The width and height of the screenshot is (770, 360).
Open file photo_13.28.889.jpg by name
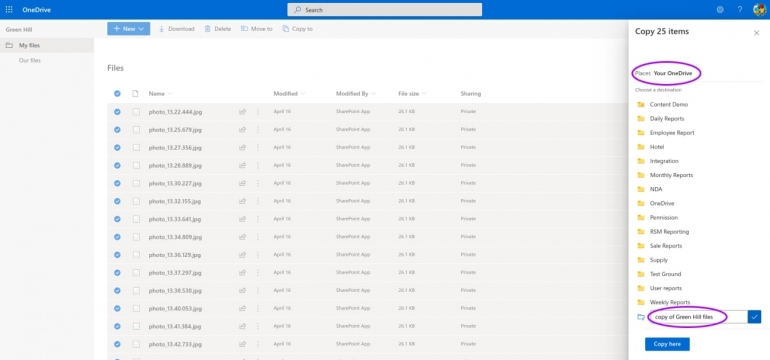(175, 166)
